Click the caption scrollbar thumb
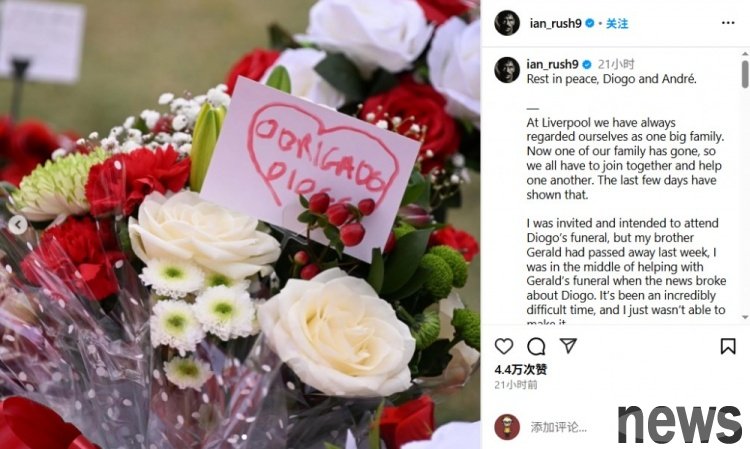The height and width of the screenshot is (449, 750). [745, 74]
